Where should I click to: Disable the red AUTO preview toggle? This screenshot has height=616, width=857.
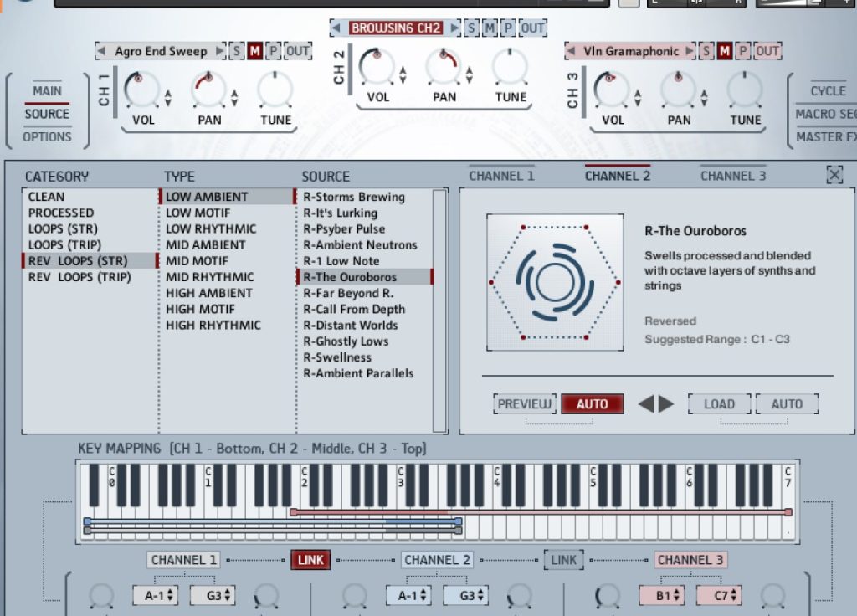592,404
